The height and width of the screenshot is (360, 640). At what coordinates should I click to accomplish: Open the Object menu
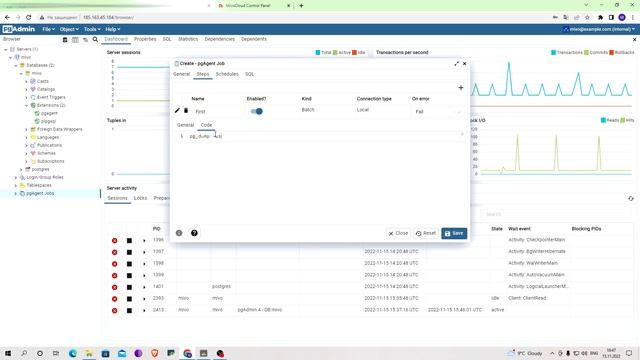click(x=69, y=29)
